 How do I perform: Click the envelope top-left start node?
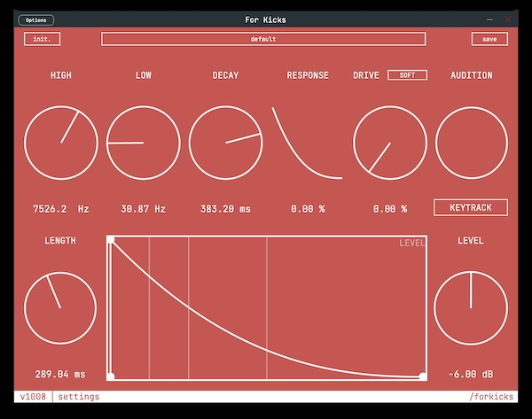click(111, 240)
